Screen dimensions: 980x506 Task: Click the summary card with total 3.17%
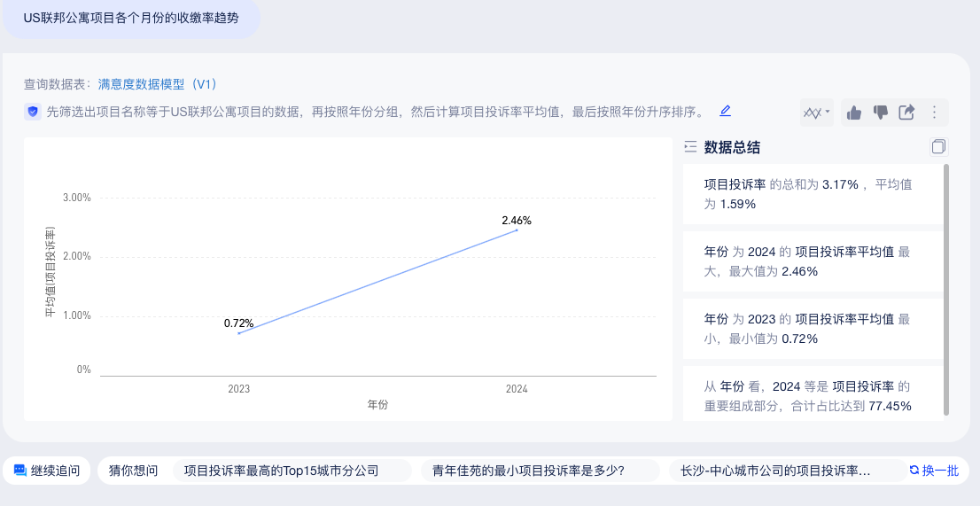click(813, 194)
